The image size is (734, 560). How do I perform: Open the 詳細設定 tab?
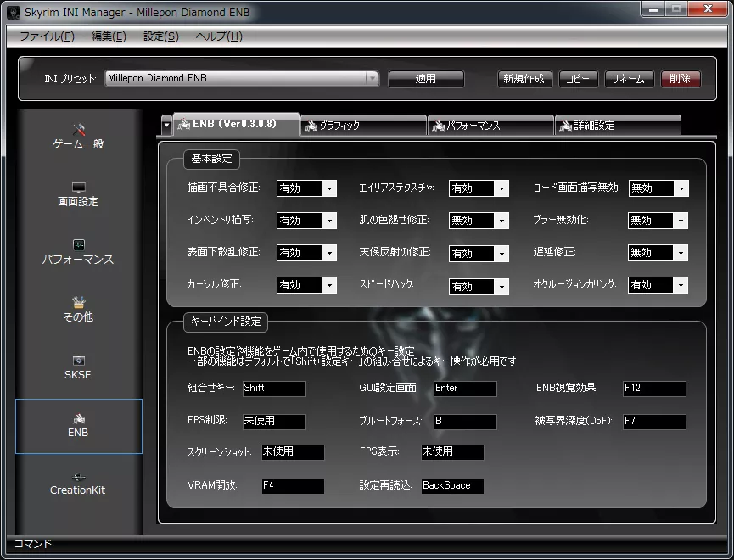pyautogui.click(x=618, y=126)
